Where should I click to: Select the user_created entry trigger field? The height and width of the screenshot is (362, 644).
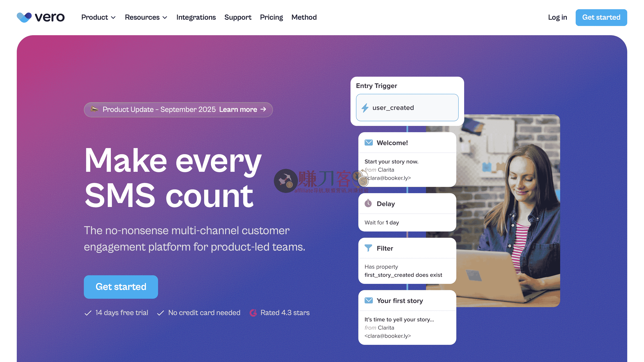pyautogui.click(x=407, y=108)
